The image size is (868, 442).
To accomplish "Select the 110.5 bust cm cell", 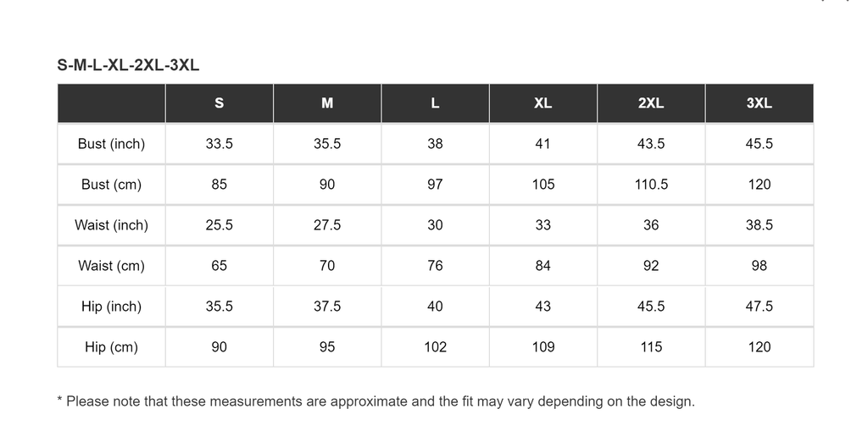I will 651,185.
